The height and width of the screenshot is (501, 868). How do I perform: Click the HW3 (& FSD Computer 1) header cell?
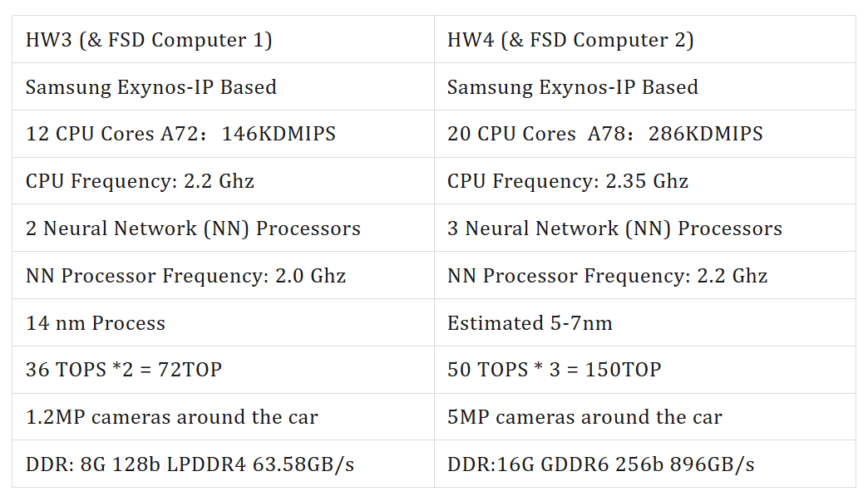coord(223,39)
